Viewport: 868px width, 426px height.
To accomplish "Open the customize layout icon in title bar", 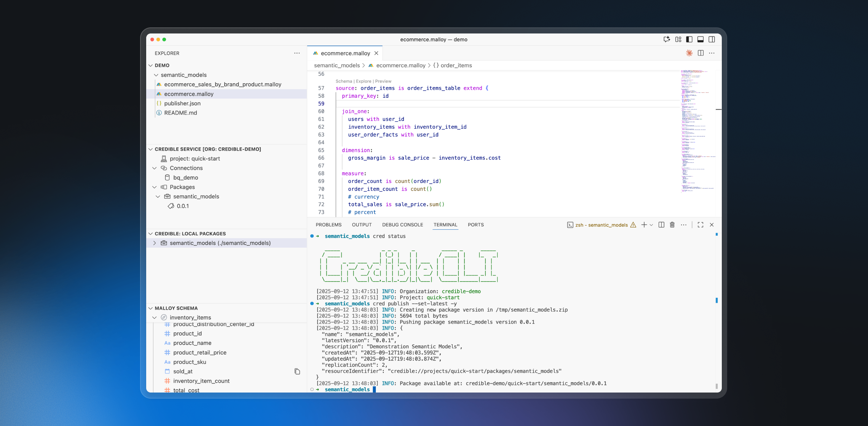I will click(x=678, y=40).
